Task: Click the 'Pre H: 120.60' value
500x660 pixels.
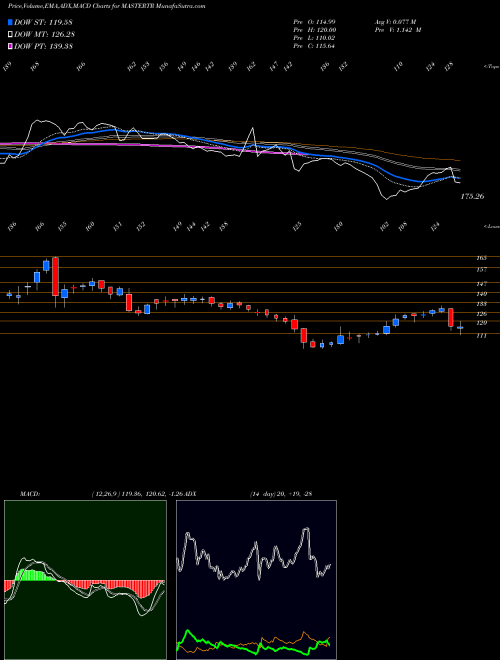Action: pos(314,30)
